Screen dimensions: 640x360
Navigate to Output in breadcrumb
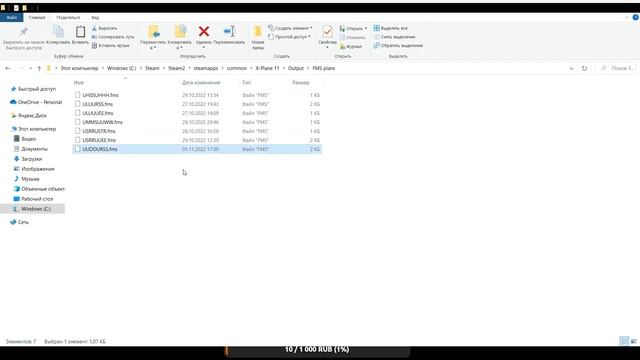click(x=296, y=68)
